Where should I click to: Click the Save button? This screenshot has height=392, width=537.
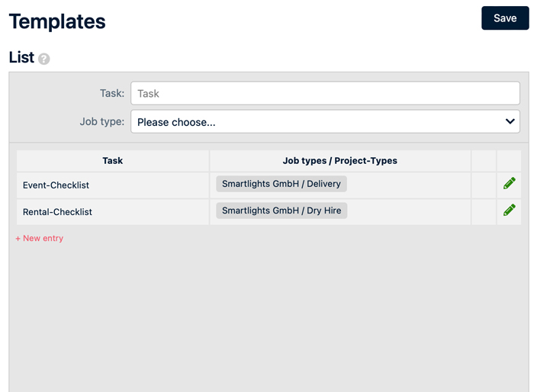(505, 18)
